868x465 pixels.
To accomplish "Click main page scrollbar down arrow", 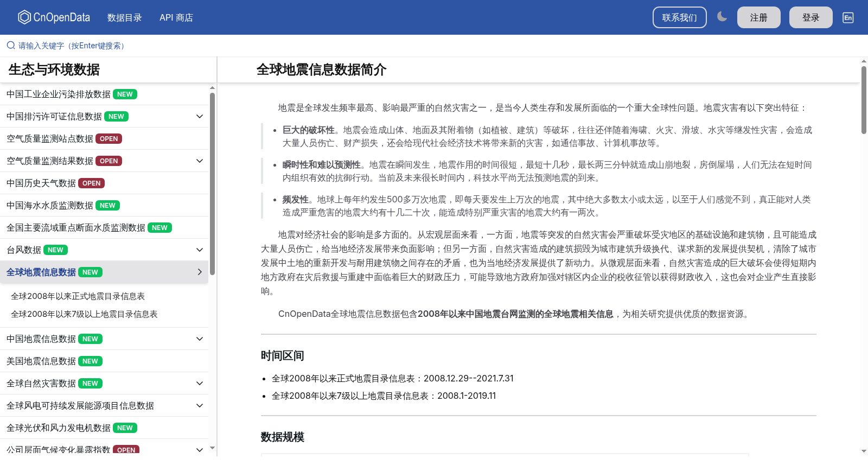I will tap(864, 451).
